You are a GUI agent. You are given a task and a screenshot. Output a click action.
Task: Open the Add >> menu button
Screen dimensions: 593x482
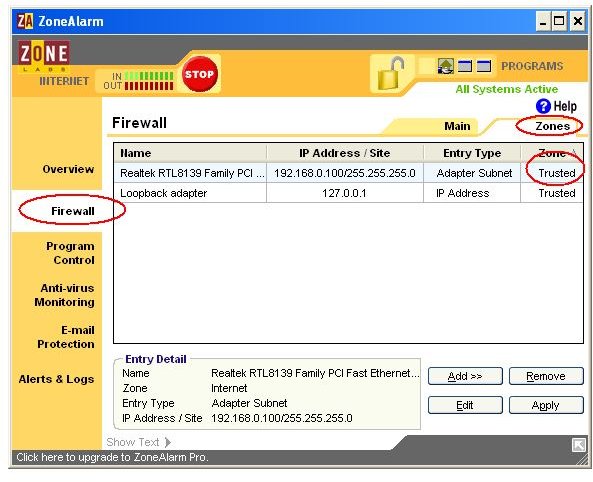(x=465, y=376)
